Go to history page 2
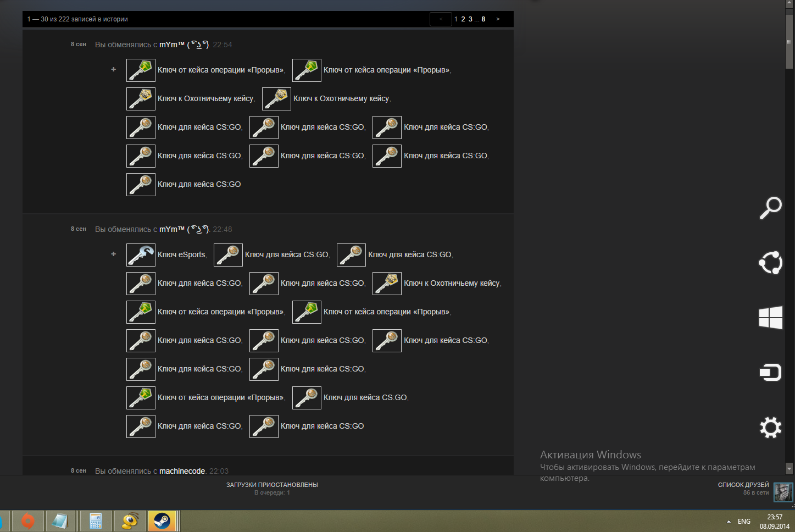 pos(463,19)
